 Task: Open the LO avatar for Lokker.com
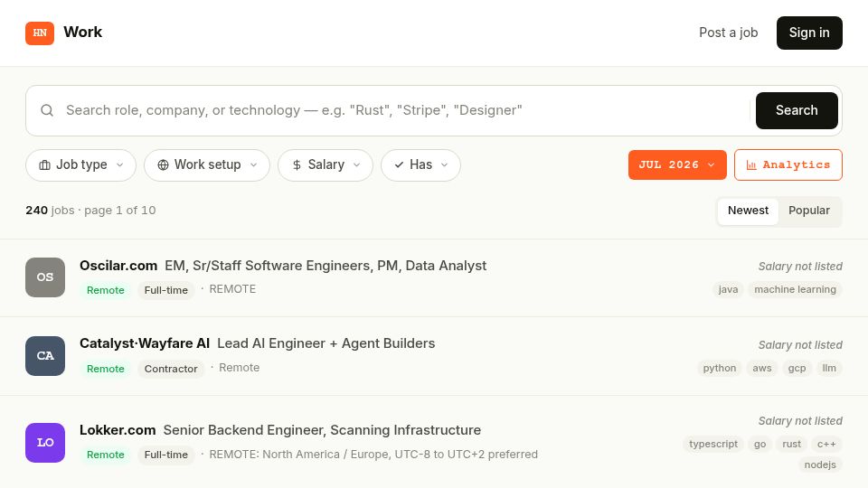click(45, 443)
